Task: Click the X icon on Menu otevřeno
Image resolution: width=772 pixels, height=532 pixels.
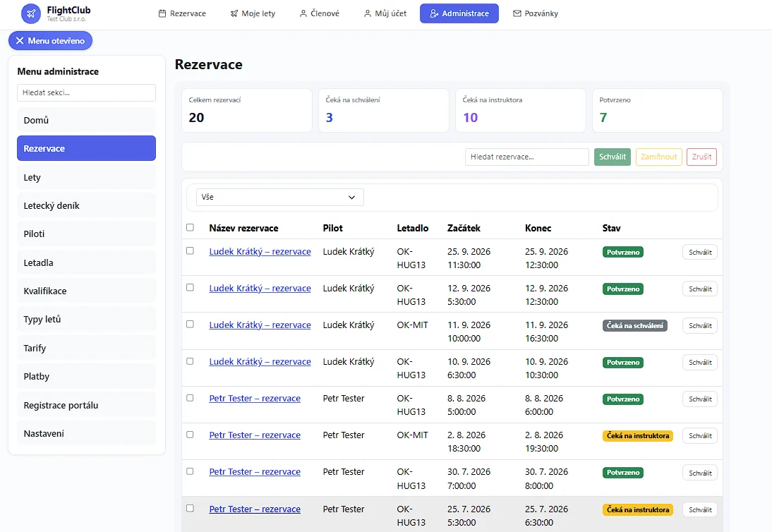Action: click(x=20, y=41)
